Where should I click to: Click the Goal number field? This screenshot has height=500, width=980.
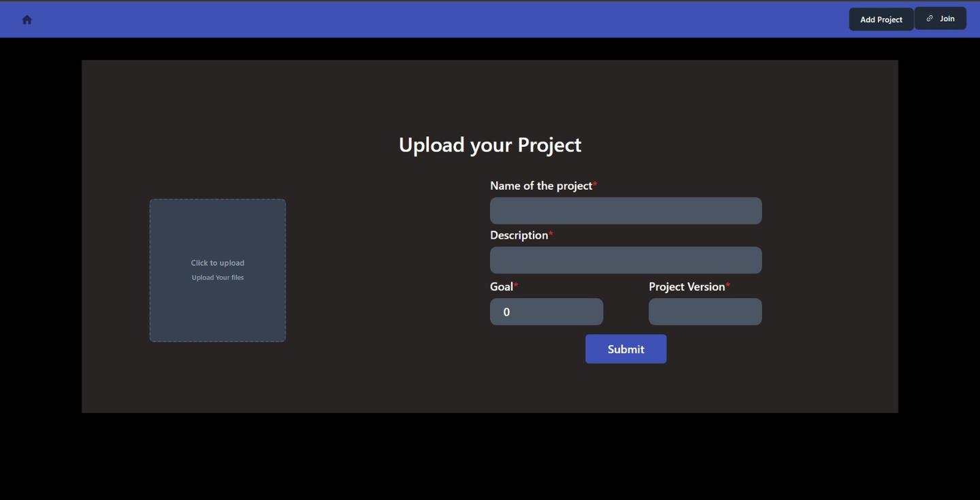pos(546,312)
